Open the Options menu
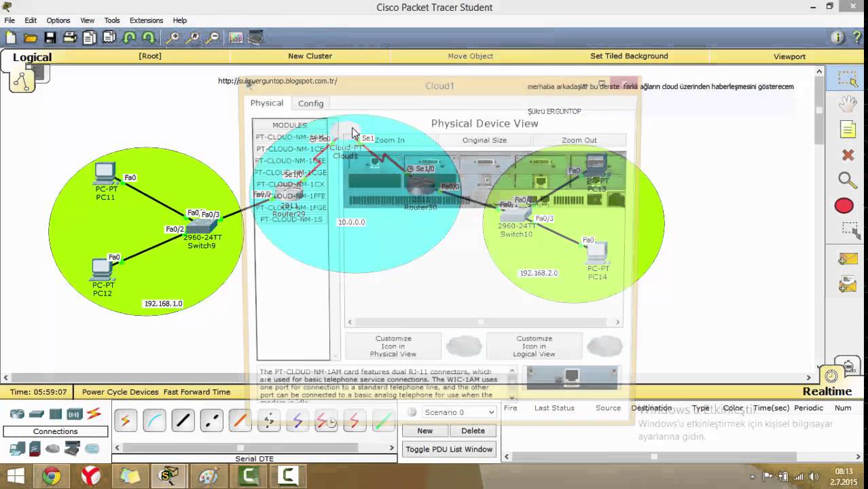The image size is (868, 489). (58, 20)
